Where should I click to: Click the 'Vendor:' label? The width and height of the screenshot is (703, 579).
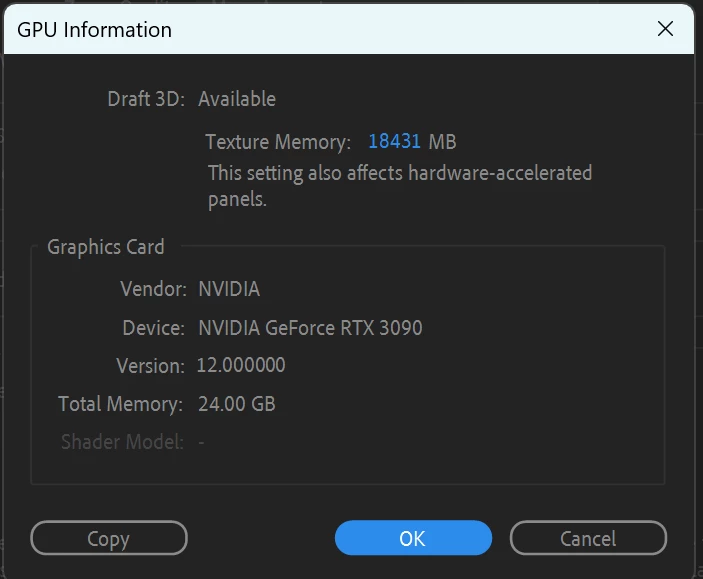[x=153, y=289]
